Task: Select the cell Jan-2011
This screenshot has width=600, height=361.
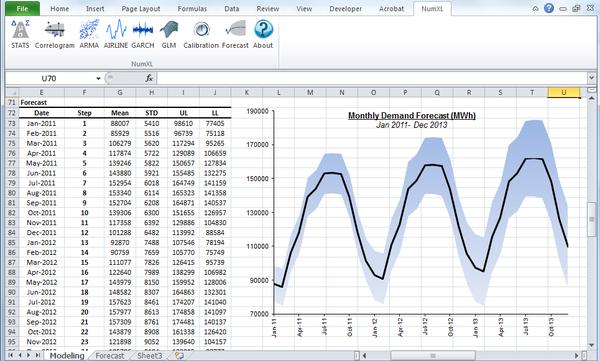Action: [41, 123]
